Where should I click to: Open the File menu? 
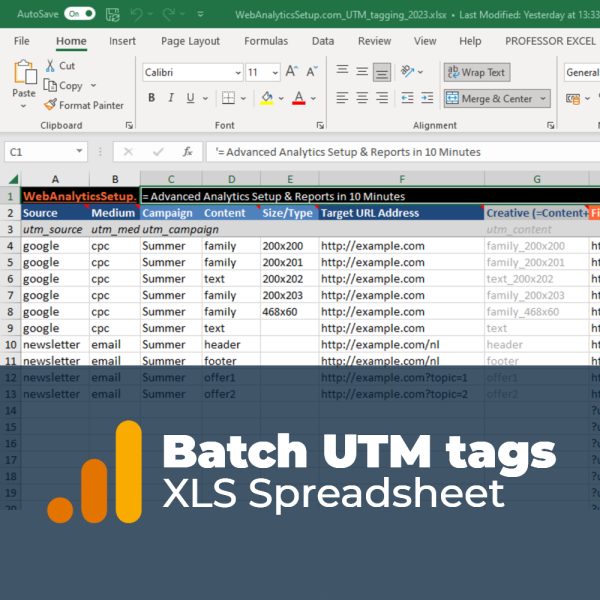click(x=21, y=41)
